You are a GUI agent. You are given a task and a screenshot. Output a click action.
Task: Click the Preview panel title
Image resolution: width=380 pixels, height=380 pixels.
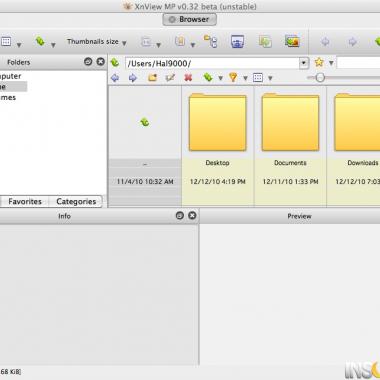[299, 216]
